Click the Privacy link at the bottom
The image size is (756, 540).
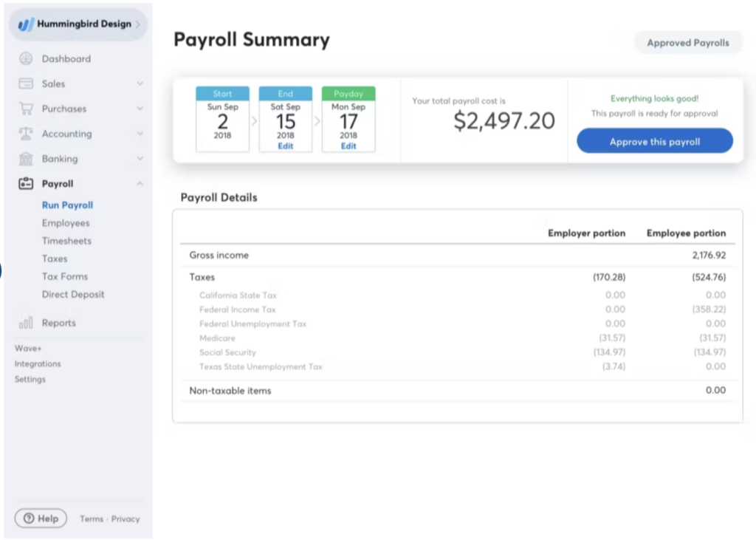pyautogui.click(x=125, y=519)
